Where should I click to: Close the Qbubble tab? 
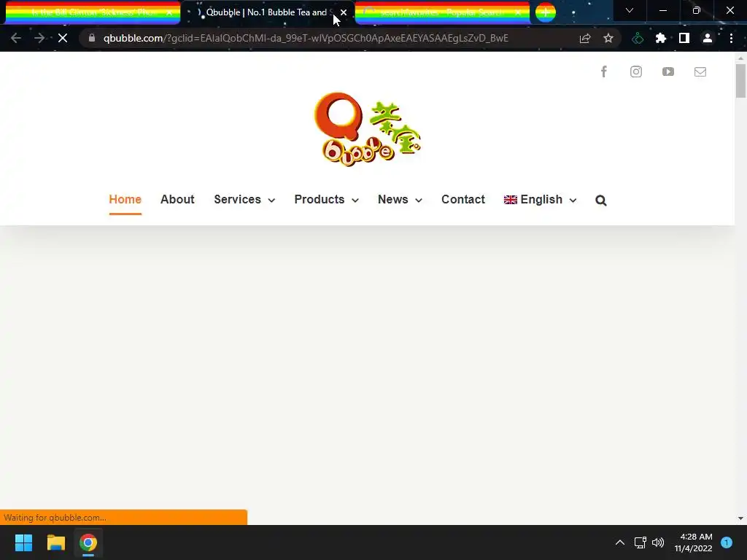(x=344, y=12)
